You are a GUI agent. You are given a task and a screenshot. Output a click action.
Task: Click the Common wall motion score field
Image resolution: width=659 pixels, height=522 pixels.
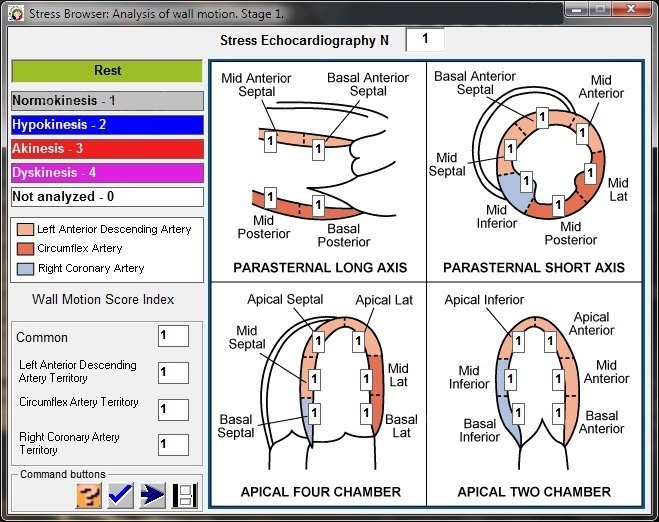click(x=173, y=336)
